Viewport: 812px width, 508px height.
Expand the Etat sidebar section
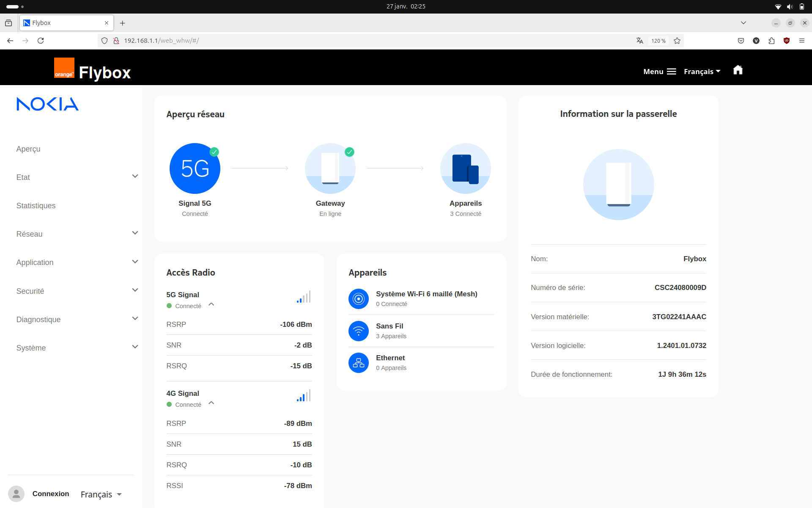(135, 177)
